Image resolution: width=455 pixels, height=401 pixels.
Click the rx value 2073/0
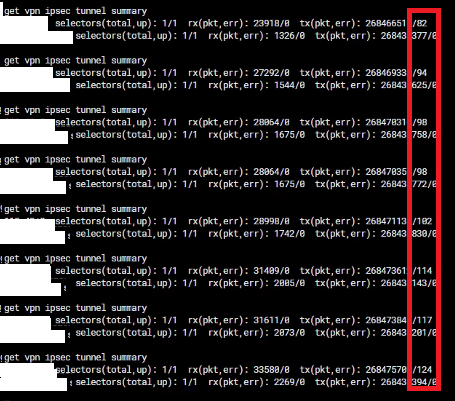tap(289, 333)
